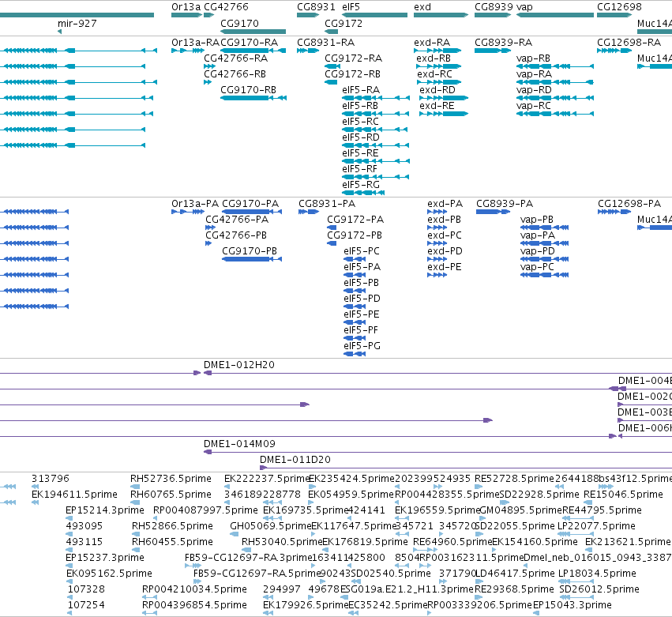Click BAC clone DME1-014M09

(x=239, y=444)
